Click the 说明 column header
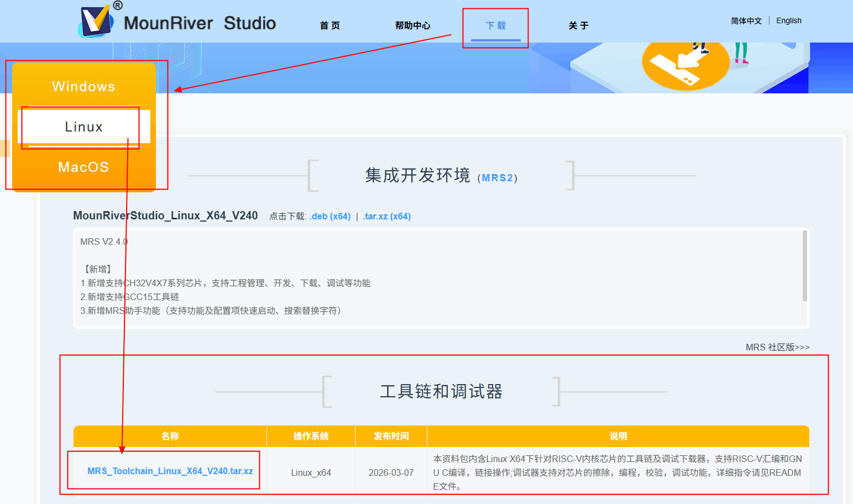The image size is (853, 504). click(x=619, y=436)
